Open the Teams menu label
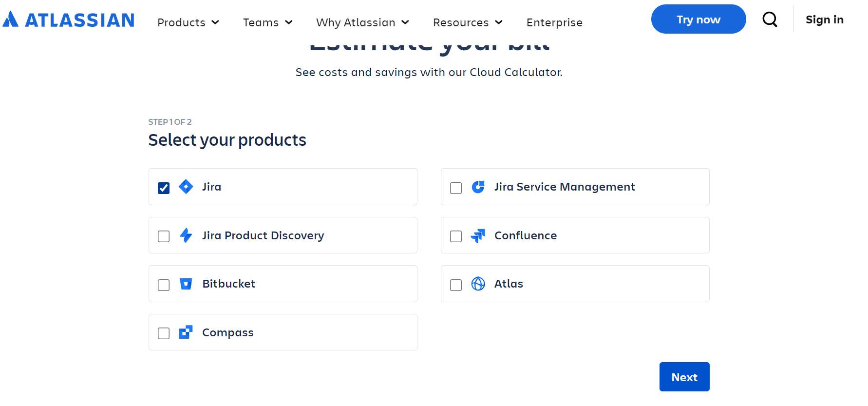The height and width of the screenshot is (406, 868). tap(261, 22)
